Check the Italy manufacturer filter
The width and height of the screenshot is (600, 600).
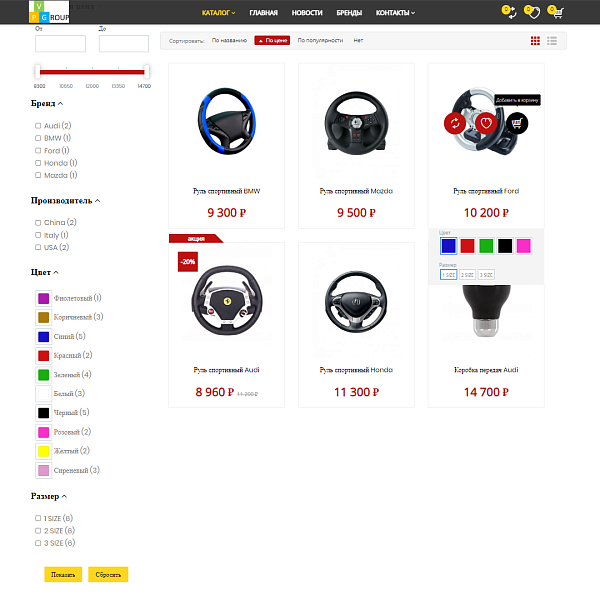pos(38,235)
